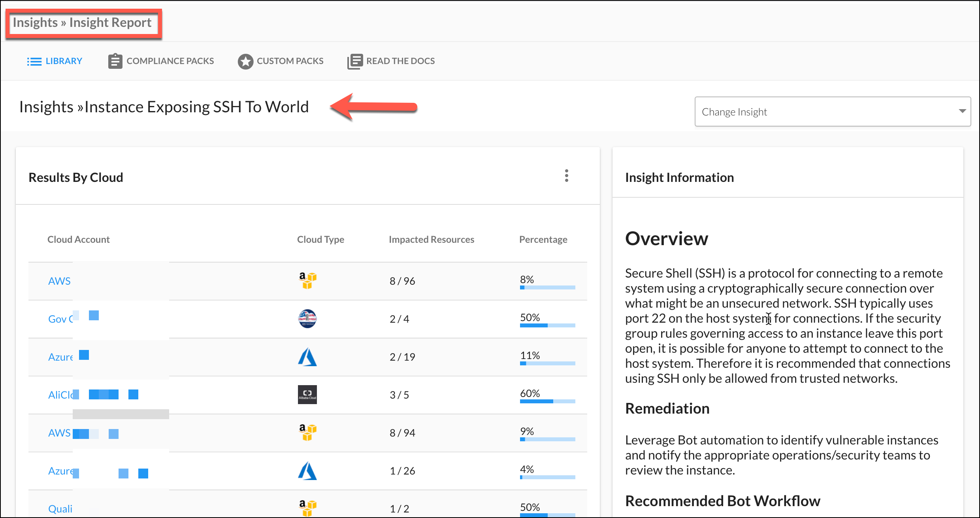This screenshot has height=518, width=980.
Task: Click the Library list icon
Action: pos(34,61)
